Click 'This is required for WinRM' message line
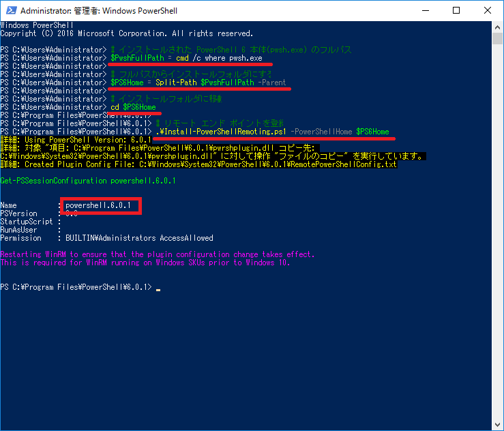 point(145,263)
